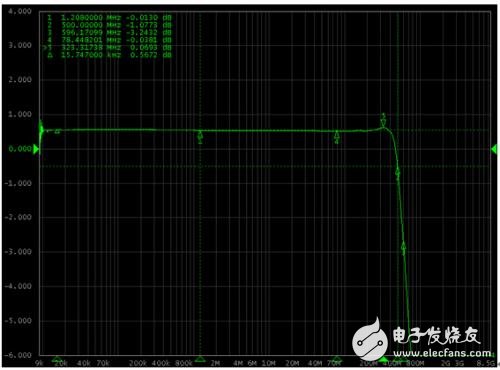Image resolution: width=500 pixels, height=370 pixels.
Task: Click the left 0.000 reference level triangle
Action: [x=36, y=149]
